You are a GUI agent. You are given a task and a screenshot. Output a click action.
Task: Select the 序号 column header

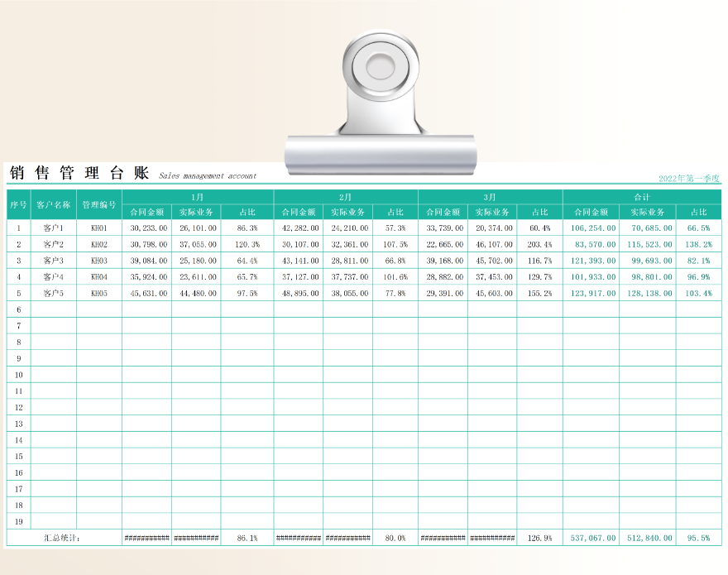18,204
